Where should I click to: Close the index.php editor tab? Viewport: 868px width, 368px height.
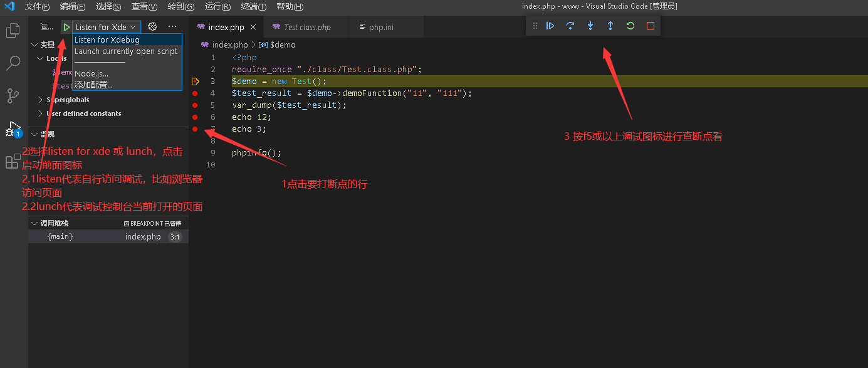coord(253,28)
